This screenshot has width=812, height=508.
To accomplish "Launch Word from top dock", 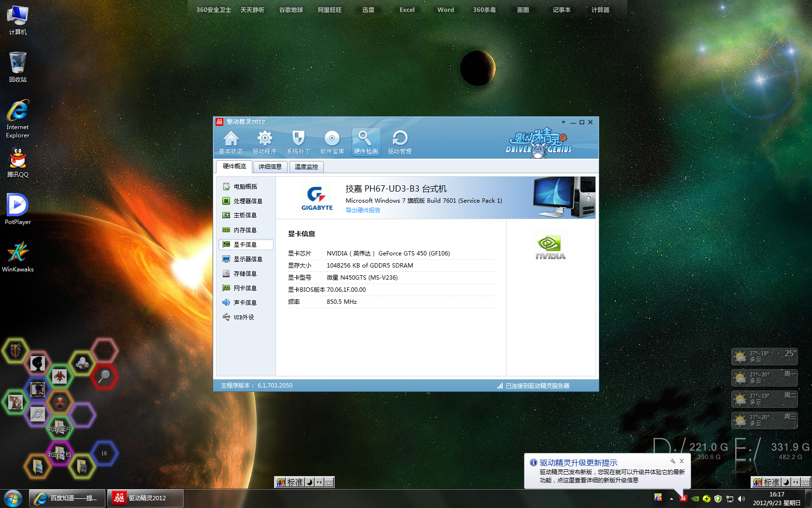I will coord(446,10).
